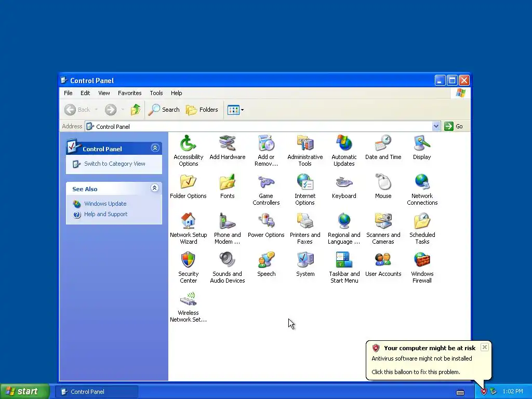Click the keyboard icon in the taskbar
The height and width of the screenshot is (399, 532).
pos(460,392)
